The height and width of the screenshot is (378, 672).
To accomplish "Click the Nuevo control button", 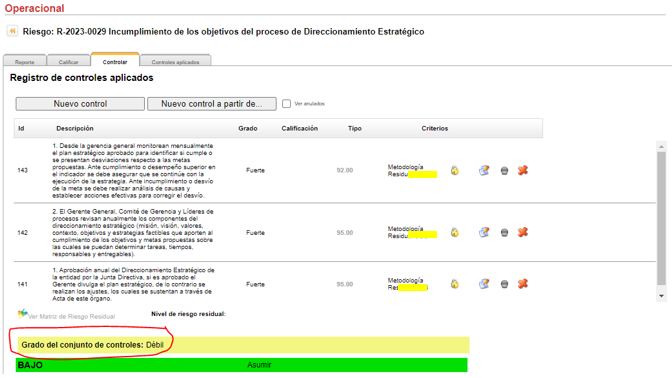I will (x=80, y=104).
